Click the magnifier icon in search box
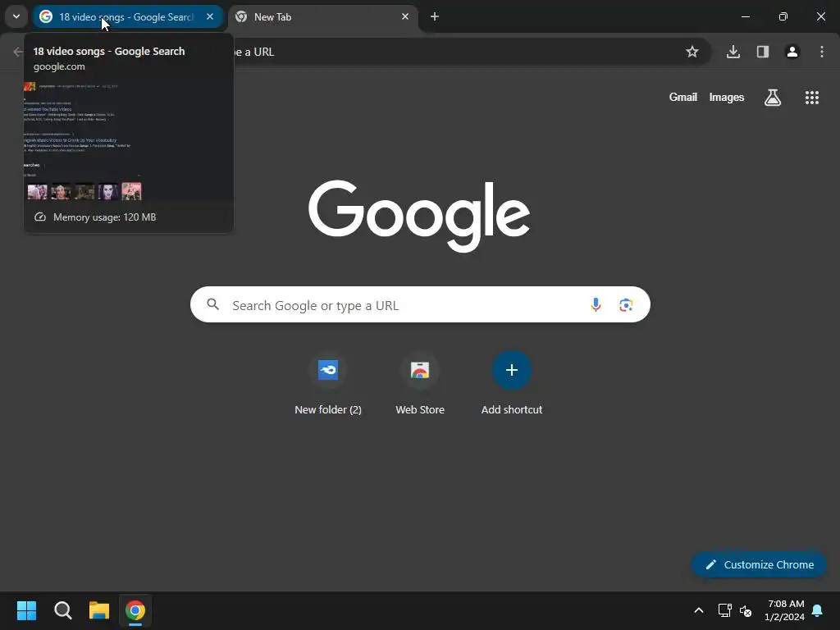 click(x=213, y=305)
